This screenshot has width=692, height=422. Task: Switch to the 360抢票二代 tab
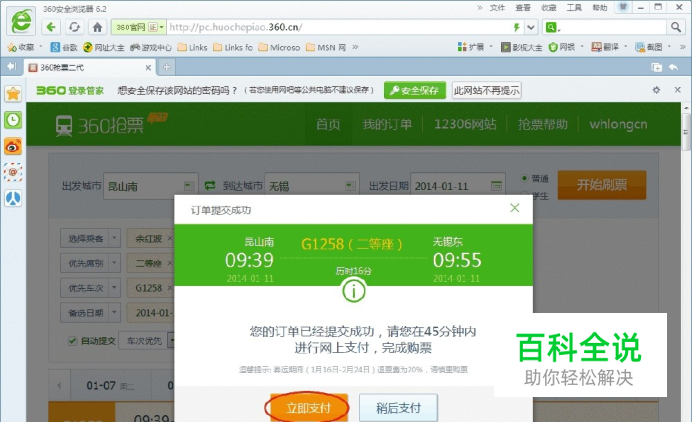tap(90, 67)
